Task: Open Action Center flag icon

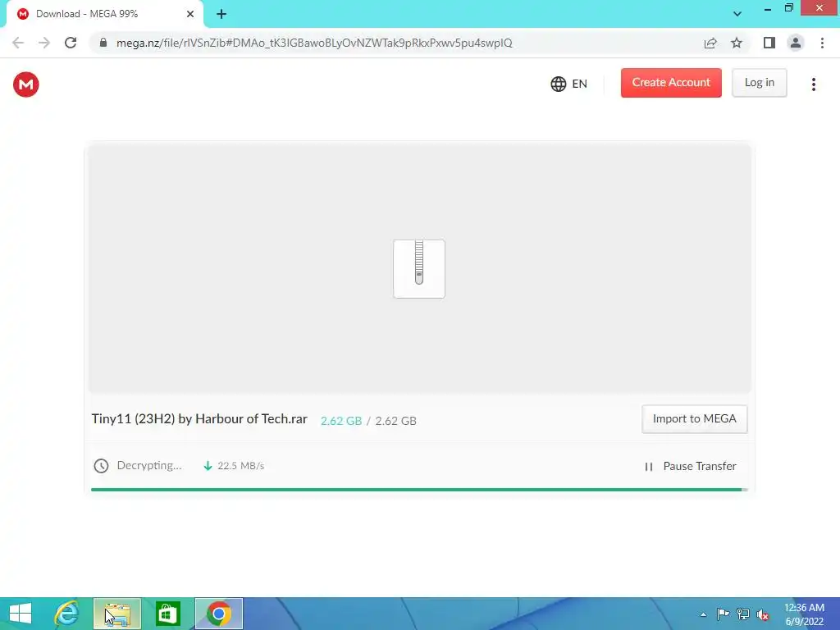Action: pyautogui.click(x=723, y=614)
